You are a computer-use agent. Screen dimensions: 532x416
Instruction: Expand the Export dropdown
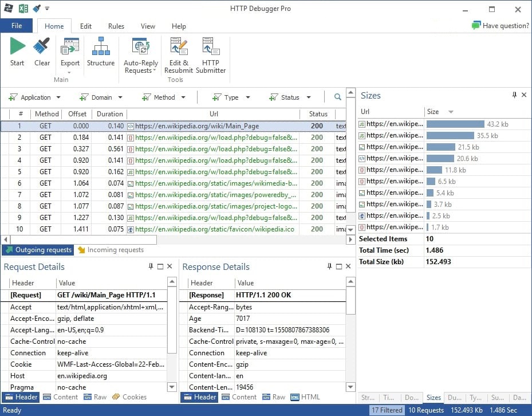pyautogui.click(x=70, y=72)
